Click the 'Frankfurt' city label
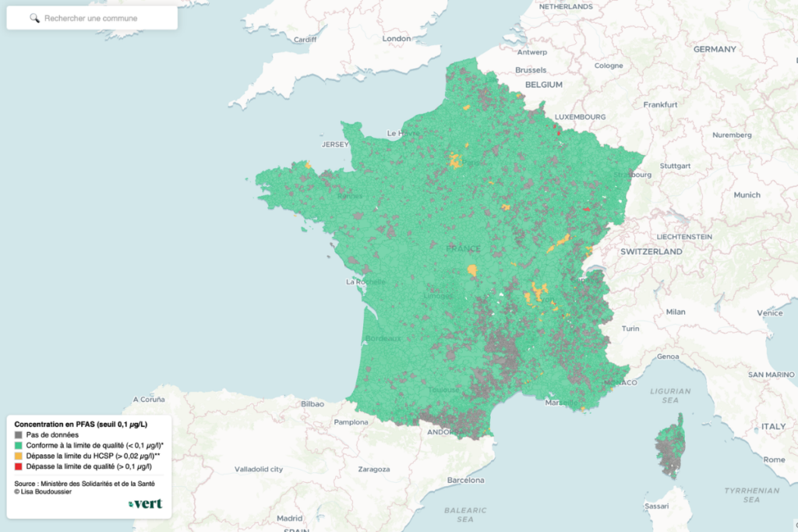Image resolution: width=798 pixels, height=532 pixels. [660, 105]
